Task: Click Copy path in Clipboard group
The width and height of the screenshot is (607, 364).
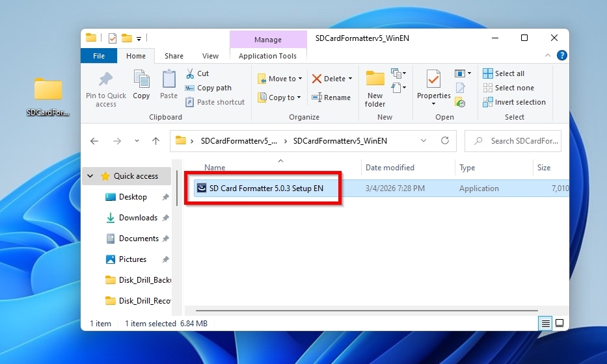Action: click(208, 88)
